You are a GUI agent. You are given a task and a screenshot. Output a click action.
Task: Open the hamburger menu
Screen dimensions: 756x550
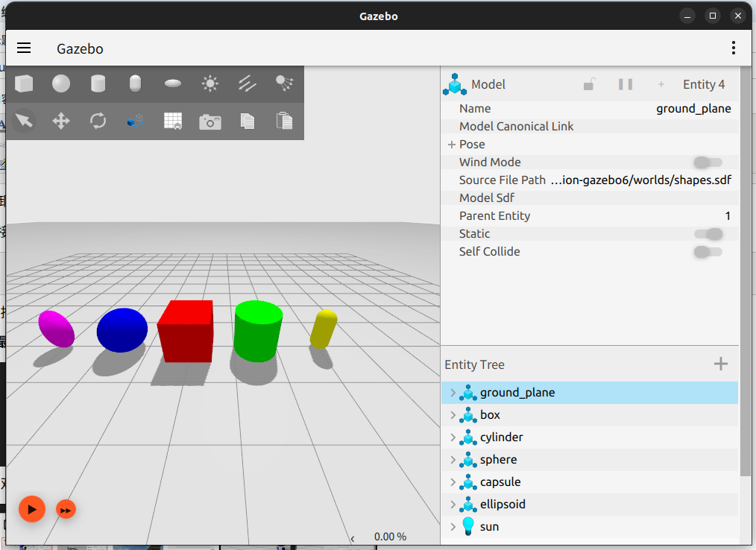pos(24,48)
